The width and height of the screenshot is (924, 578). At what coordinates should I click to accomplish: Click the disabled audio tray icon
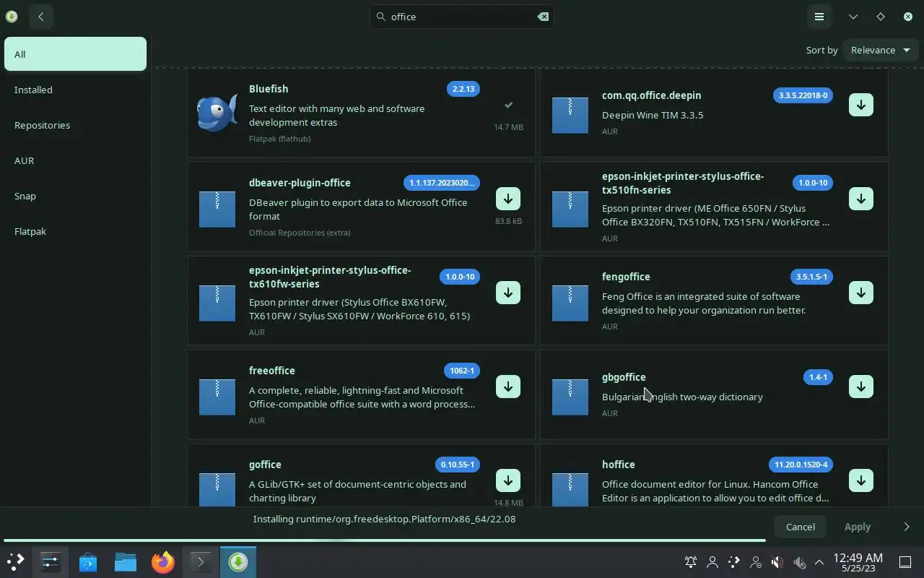(799, 562)
